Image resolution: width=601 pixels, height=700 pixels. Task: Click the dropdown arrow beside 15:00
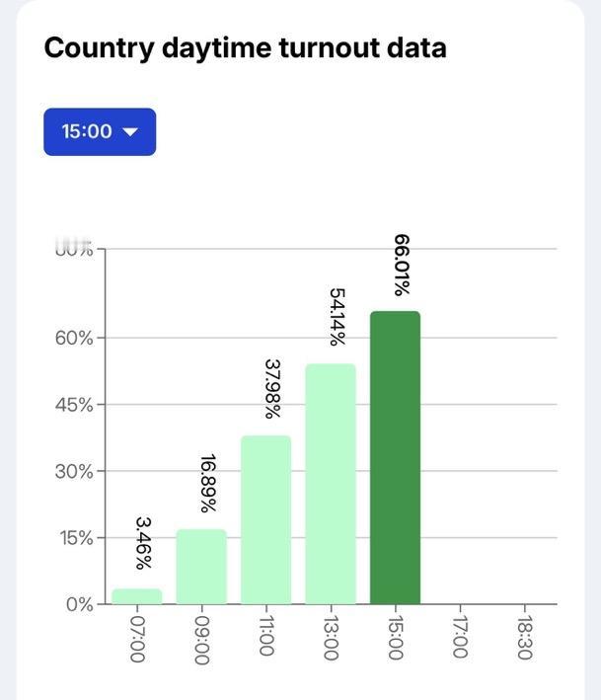pos(130,132)
